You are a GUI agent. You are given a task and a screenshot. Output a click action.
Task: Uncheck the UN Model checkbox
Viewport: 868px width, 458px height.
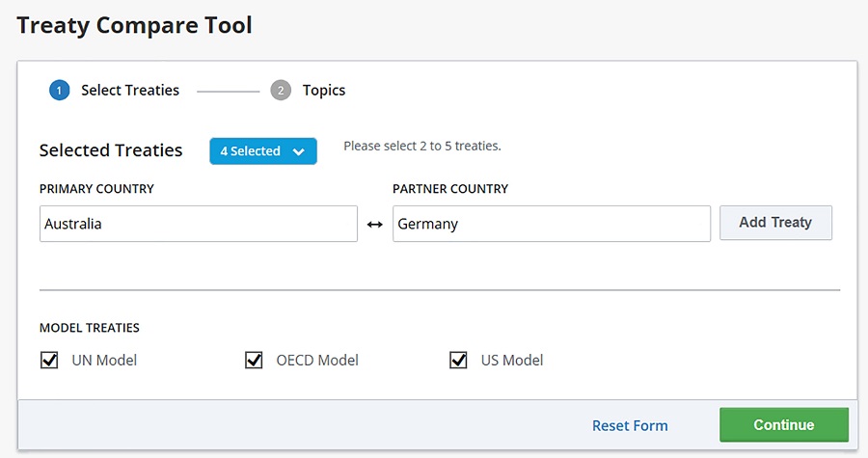point(49,360)
